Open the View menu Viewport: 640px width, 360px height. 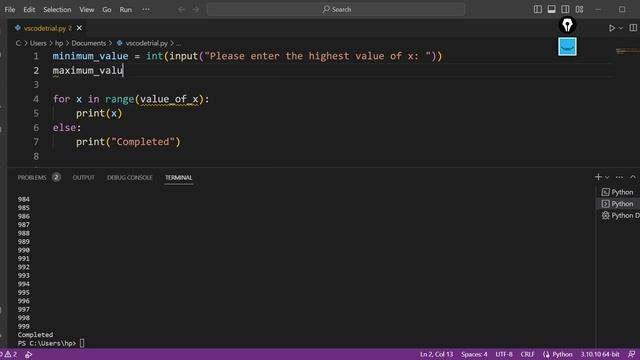(87, 9)
